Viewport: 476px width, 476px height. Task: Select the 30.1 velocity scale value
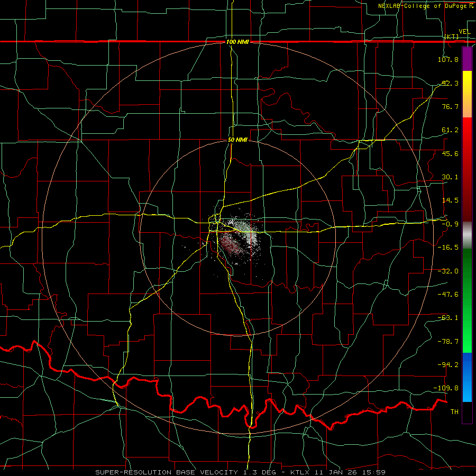pyautogui.click(x=450, y=177)
